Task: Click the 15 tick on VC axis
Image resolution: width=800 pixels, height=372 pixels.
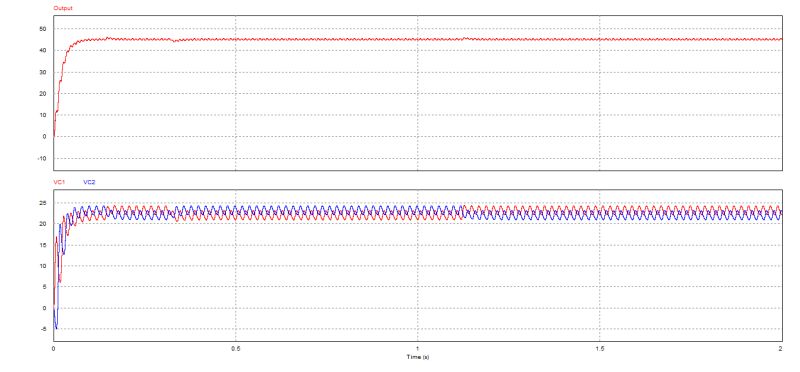Action: (43, 245)
